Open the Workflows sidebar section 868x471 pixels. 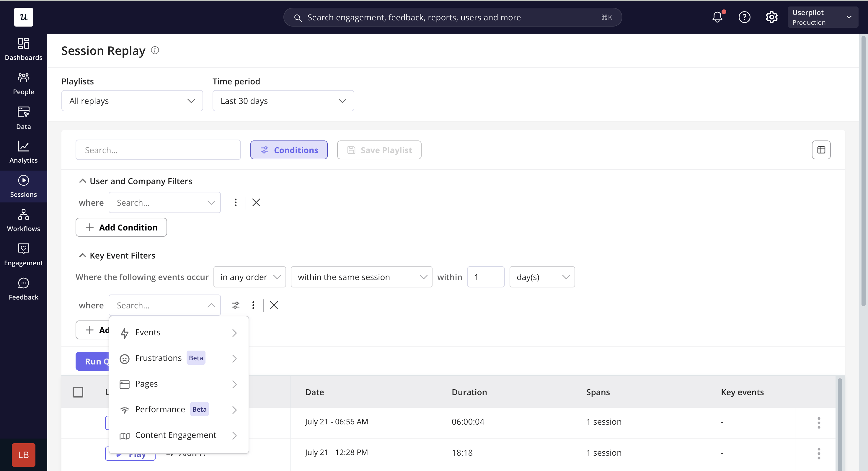click(23, 220)
